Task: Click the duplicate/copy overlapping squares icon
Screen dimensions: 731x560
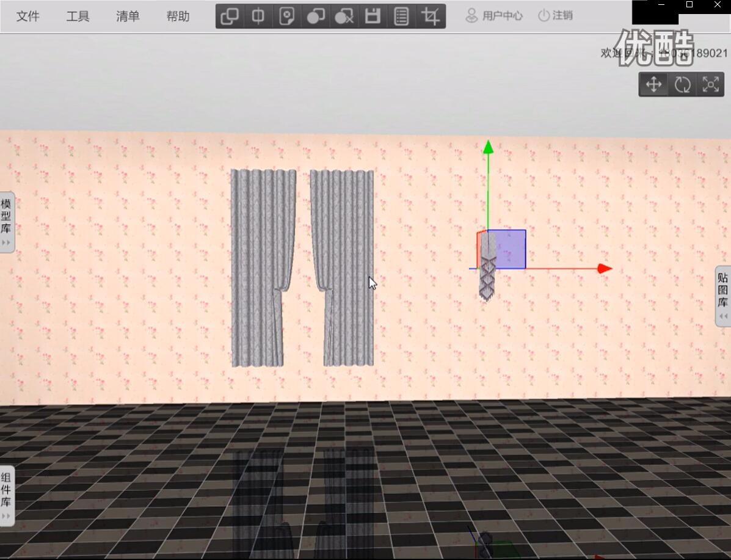Action: click(x=230, y=16)
